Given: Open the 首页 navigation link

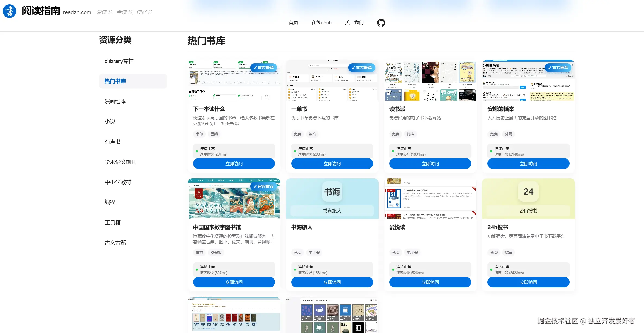Looking at the screenshot, I should [x=293, y=23].
